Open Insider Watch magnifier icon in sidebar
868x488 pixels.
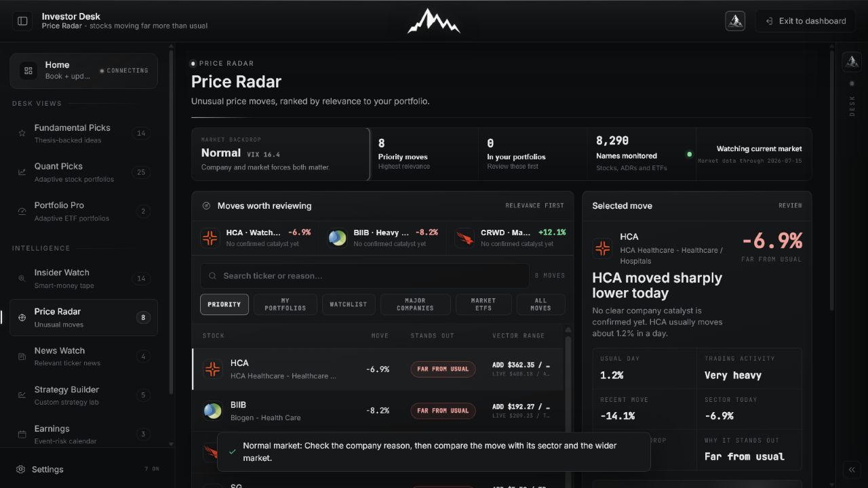coord(22,279)
